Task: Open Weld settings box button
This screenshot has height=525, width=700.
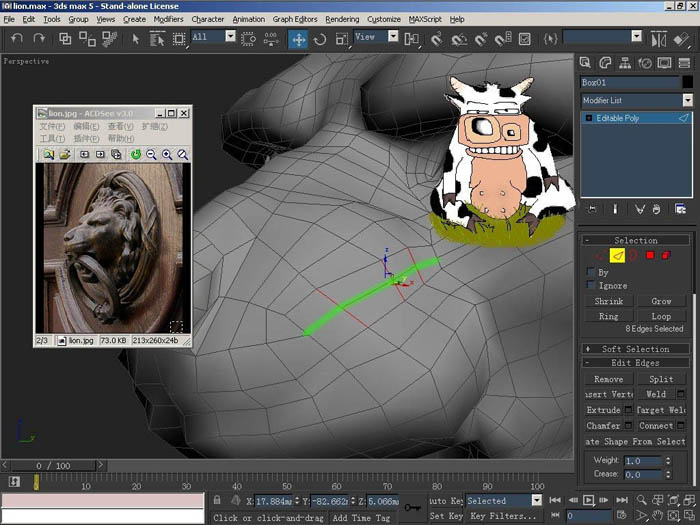Action: pyautogui.click(x=680, y=394)
